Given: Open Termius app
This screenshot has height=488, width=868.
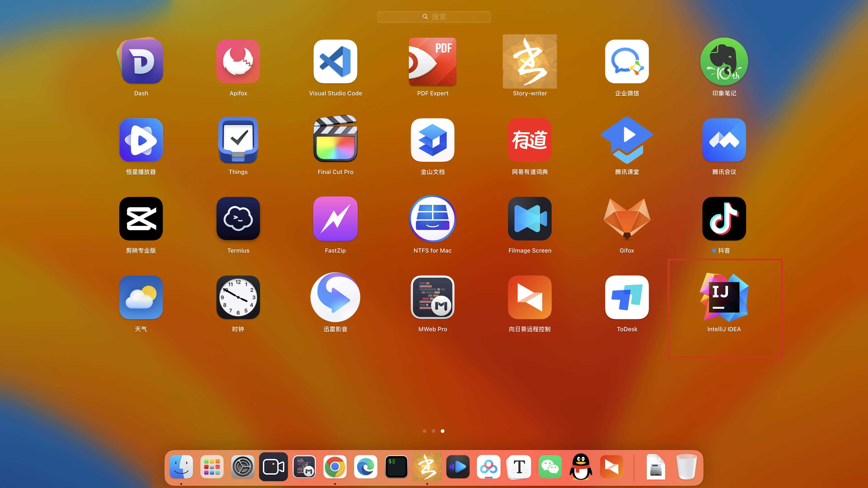Looking at the screenshot, I should coord(238,218).
